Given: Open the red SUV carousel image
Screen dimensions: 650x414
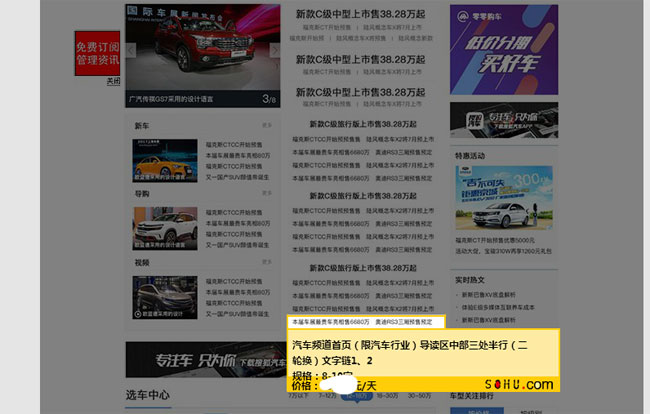Looking at the screenshot, I should [203, 47].
